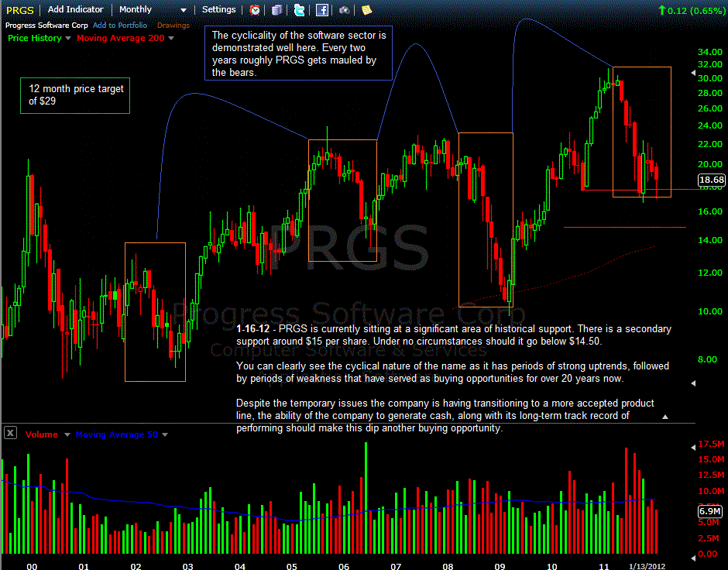Screen dimensions: 728x570
Task: Click the 05 year axis label
Action: (x=291, y=566)
